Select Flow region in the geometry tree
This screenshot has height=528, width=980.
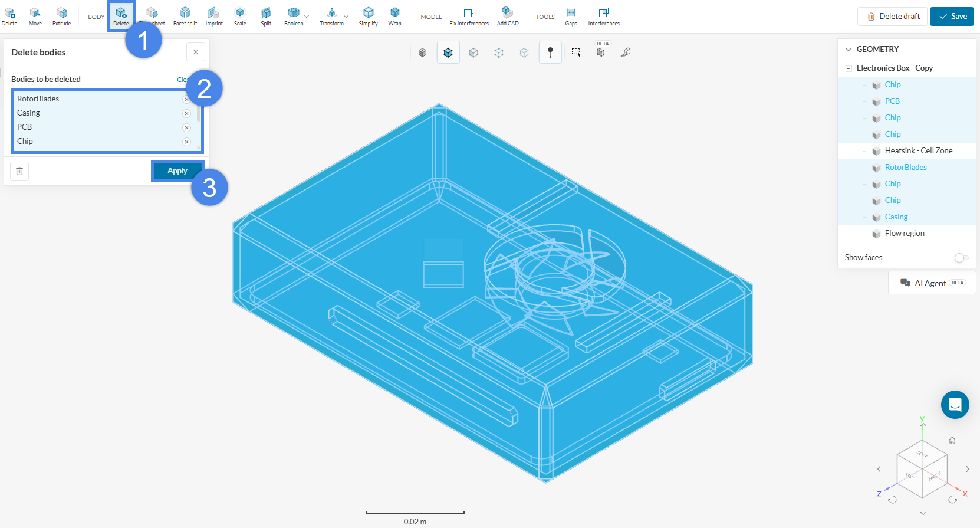click(904, 234)
